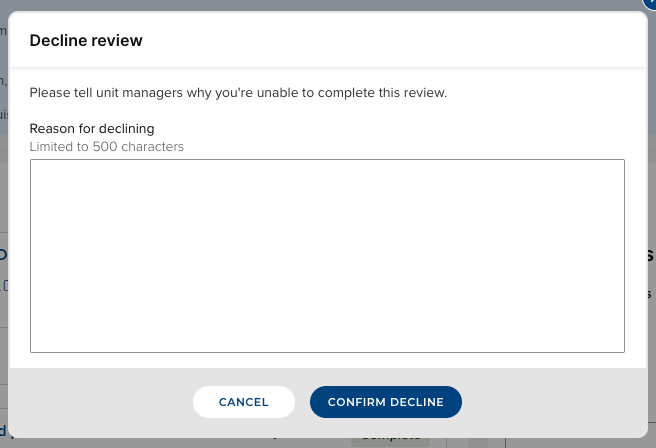
Task: Click the "Decline review" dialog title
Action: (x=86, y=41)
